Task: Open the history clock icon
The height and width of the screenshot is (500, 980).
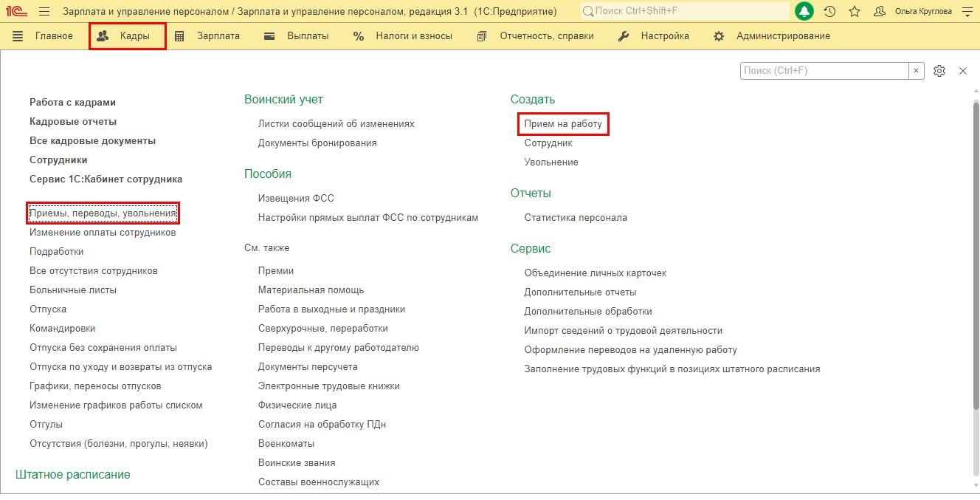Action: click(829, 12)
